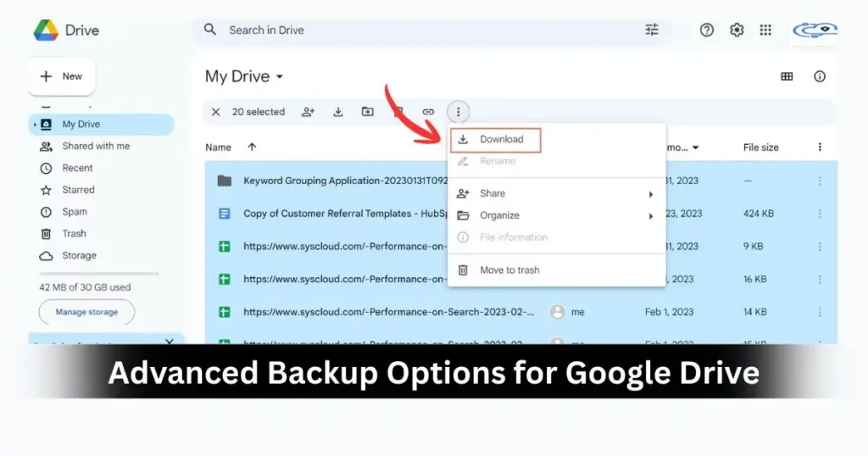Click the Sheets icon on the 9 KB row

pyautogui.click(x=224, y=247)
